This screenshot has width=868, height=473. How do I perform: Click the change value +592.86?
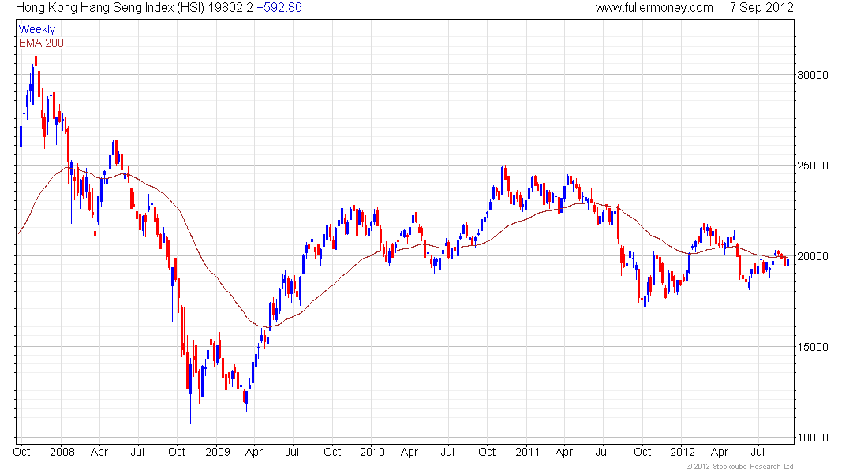279,8
